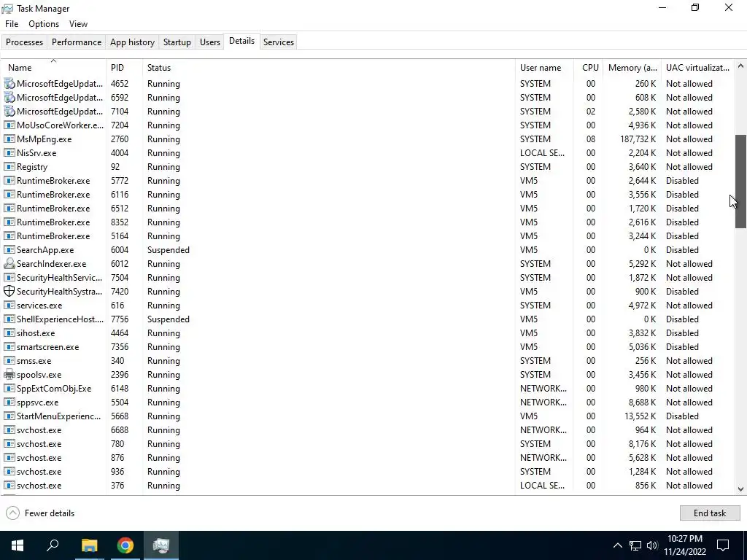
Task: Click the Task Manager taskbar icon
Action: click(x=161, y=545)
